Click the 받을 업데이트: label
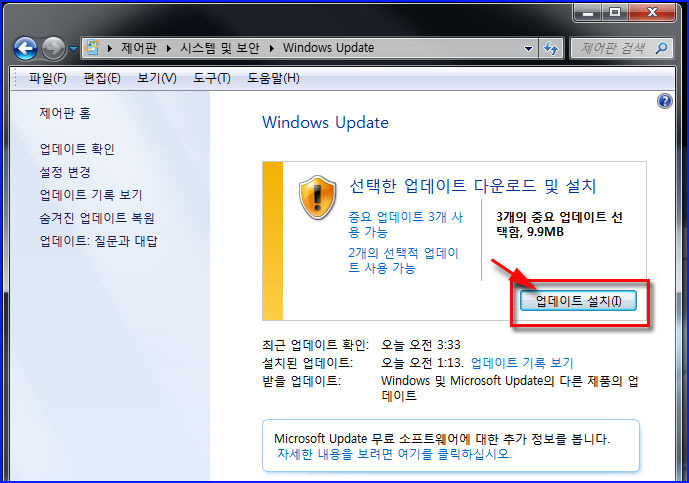The width and height of the screenshot is (689, 483). [x=301, y=381]
